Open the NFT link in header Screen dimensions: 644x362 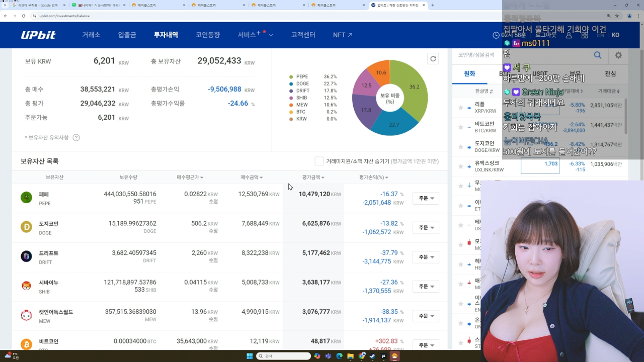tap(343, 35)
